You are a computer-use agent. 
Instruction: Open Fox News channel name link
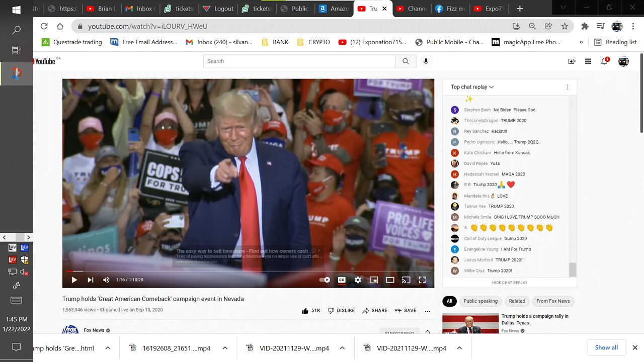pyautogui.click(x=95, y=330)
